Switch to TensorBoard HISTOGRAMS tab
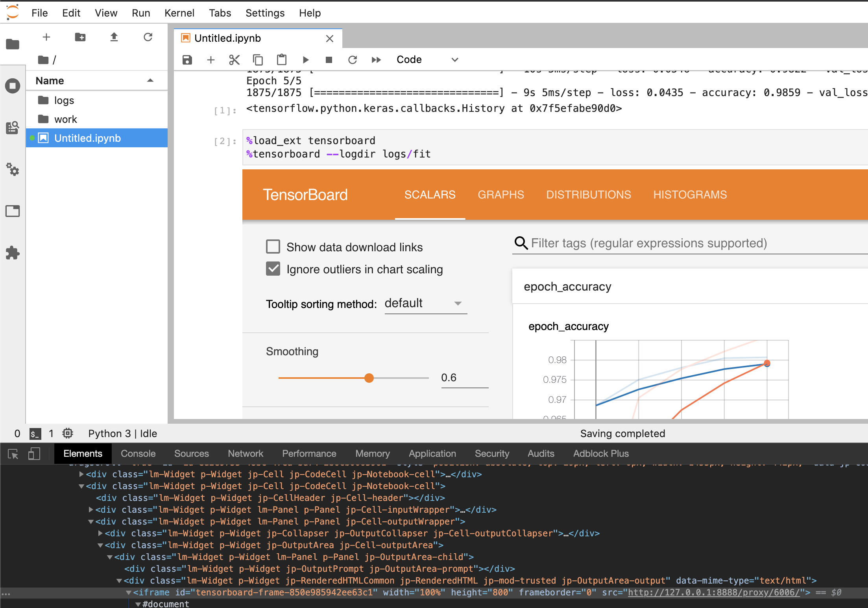The height and width of the screenshot is (608, 868). pyautogui.click(x=690, y=195)
